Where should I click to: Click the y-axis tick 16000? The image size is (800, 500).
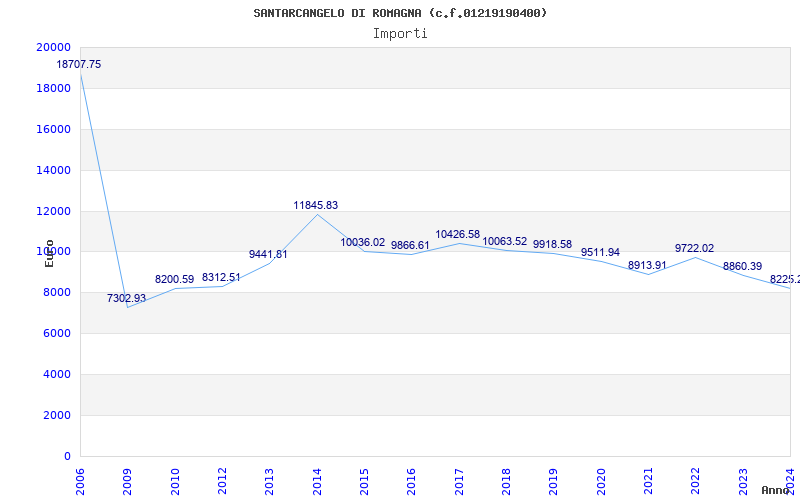coord(54,129)
